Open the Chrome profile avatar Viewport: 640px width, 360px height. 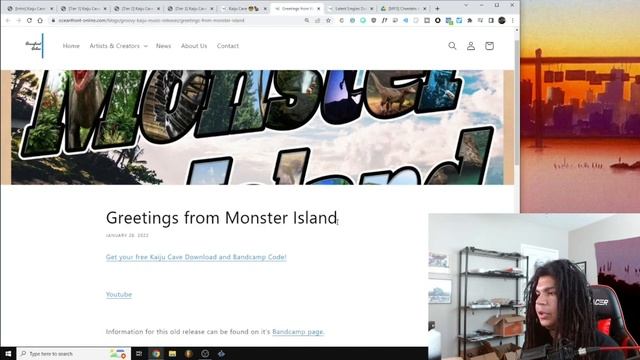pyautogui.click(x=502, y=20)
